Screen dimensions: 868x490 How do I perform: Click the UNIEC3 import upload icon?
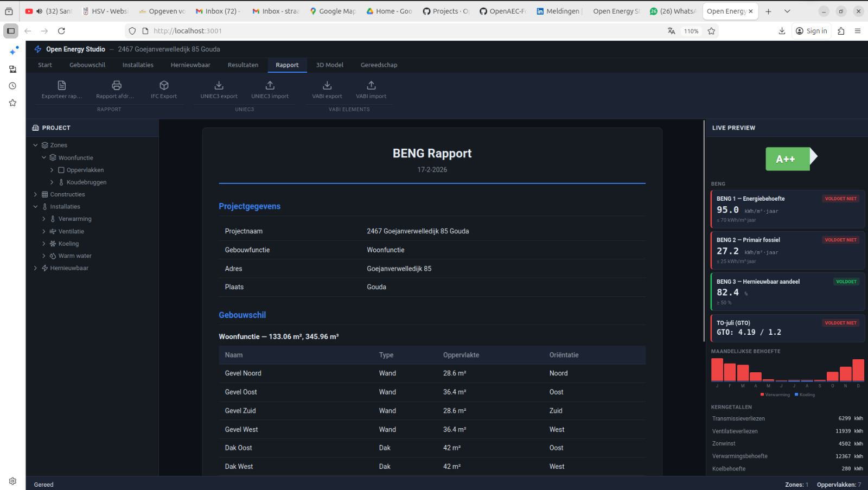[x=270, y=85]
